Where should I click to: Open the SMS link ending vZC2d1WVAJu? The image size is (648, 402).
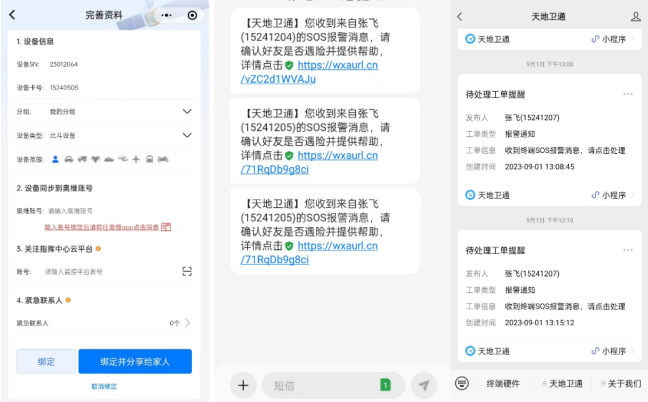tap(309, 72)
